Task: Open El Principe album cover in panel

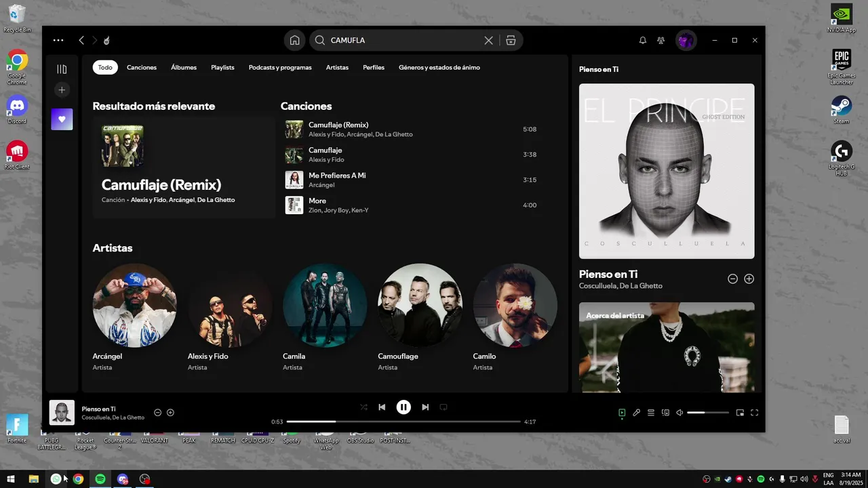Action: 667,171
